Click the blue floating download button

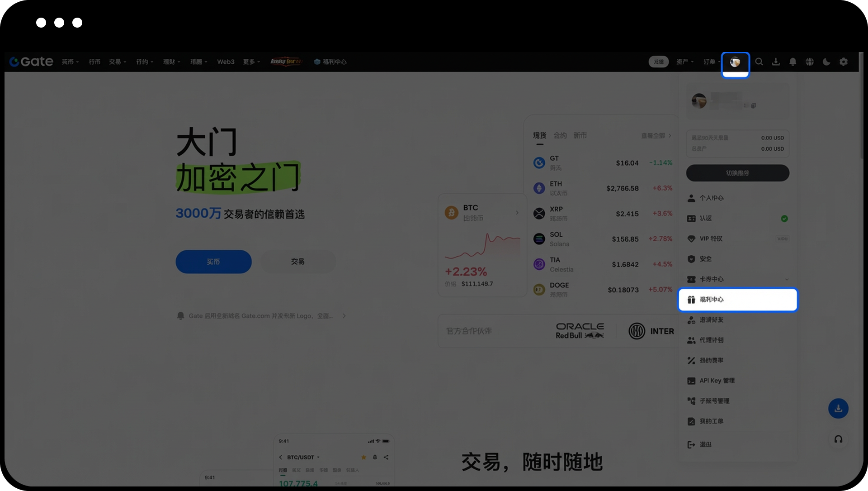[x=838, y=409]
